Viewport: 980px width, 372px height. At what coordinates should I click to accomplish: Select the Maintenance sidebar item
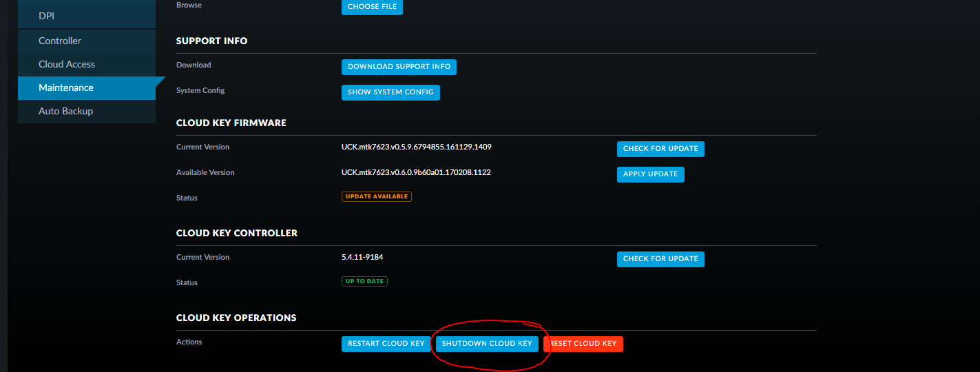[x=87, y=87]
